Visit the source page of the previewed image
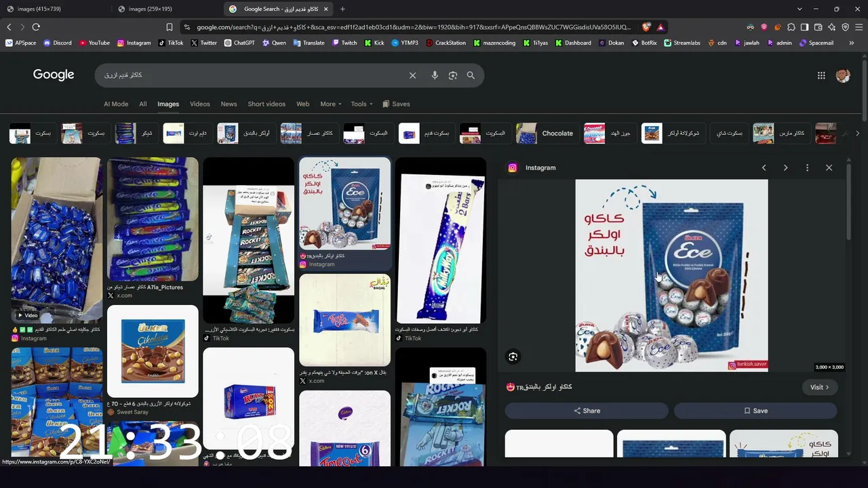The image size is (868, 488). click(x=819, y=387)
